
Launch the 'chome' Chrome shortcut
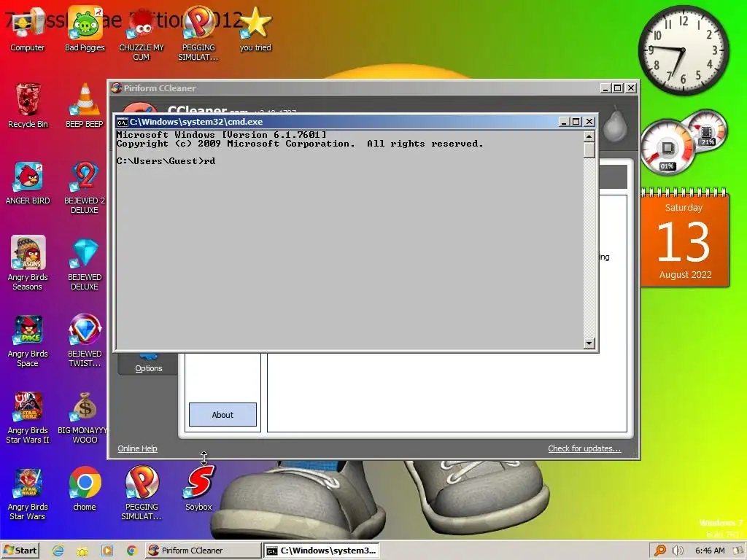coord(85,489)
